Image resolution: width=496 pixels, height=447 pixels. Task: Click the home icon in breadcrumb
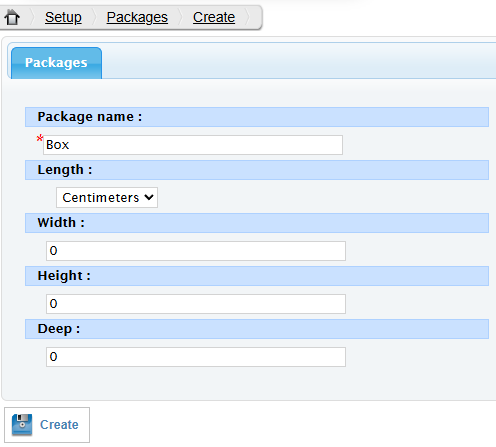tap(12, 17)
